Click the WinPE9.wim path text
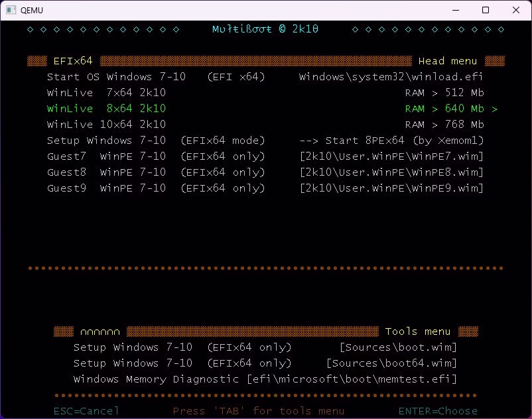 [x=391, y=188]
